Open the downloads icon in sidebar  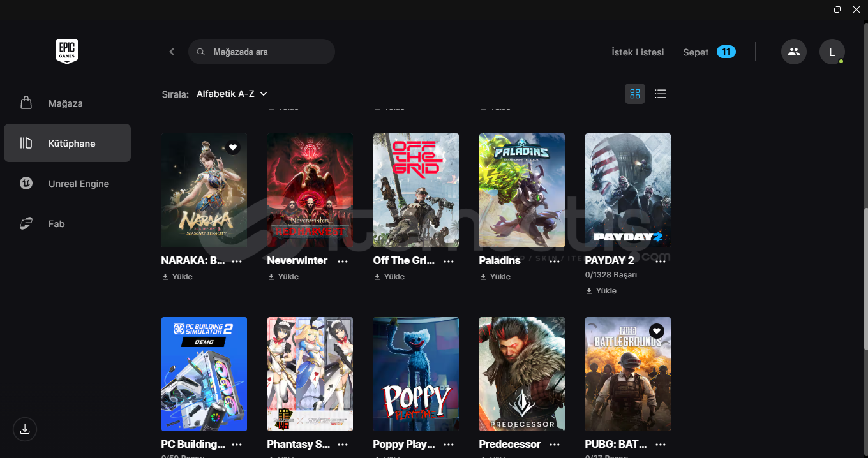click(25, 429)
